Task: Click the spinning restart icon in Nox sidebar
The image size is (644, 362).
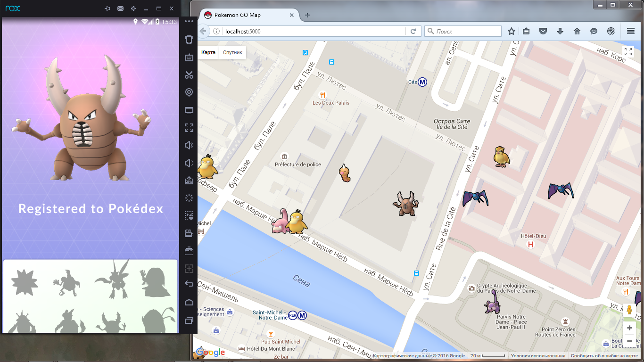Action: pos(189,198)
